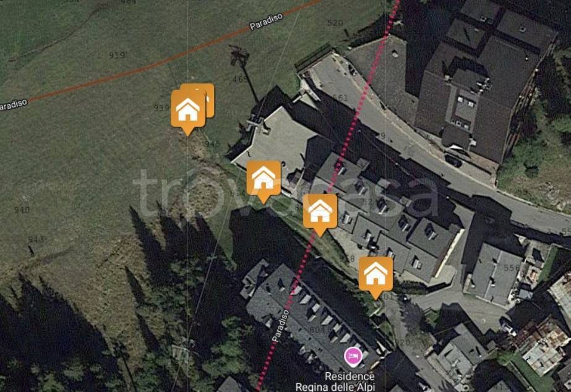Click the front house marker beside parcel 939
Screen dimensions: 571x392
coord(188,111)
